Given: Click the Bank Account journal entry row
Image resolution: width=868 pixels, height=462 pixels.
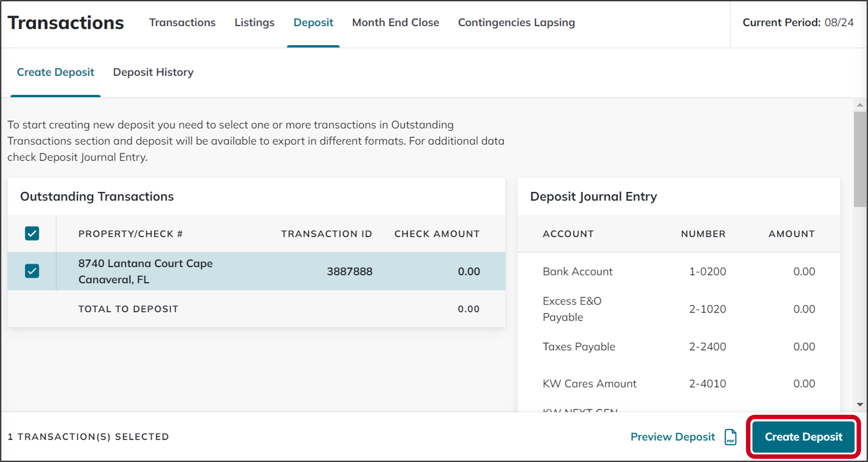Looking at the screenshot, I should [x=577, y=271].
